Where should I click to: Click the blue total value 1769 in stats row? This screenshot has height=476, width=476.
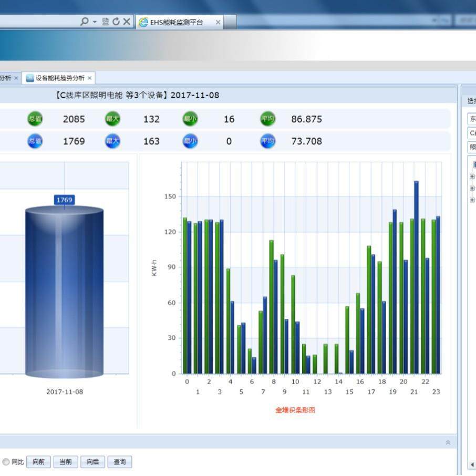(74, 141)
